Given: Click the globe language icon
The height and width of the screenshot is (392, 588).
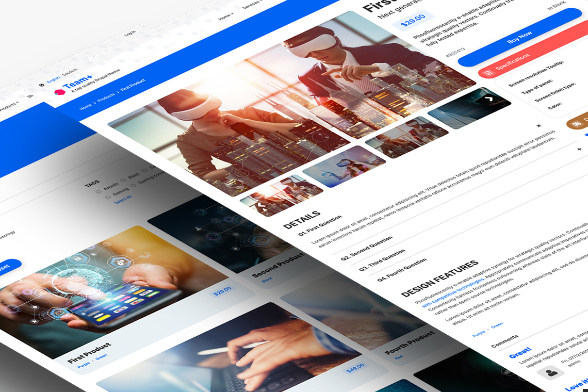Looking at the screenshot, I should pyautogui.click(x=41, y=85).
